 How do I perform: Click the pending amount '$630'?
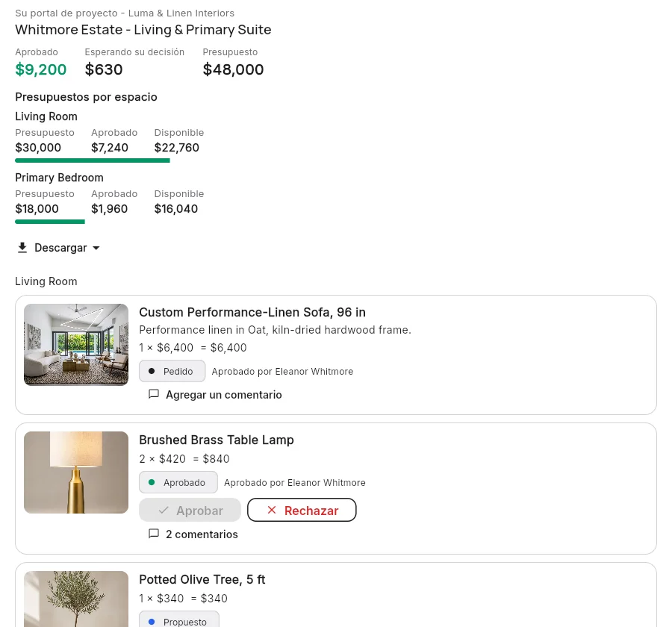pos(104,69)
